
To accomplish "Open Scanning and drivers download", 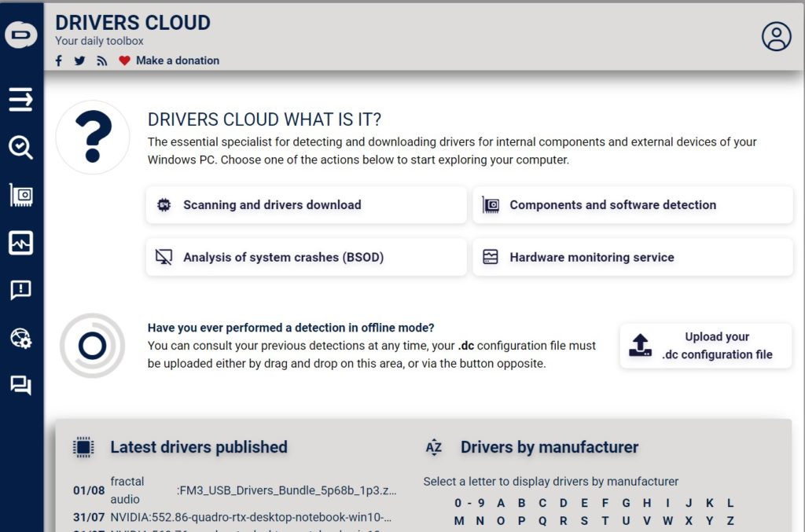I will coord(306,204).
